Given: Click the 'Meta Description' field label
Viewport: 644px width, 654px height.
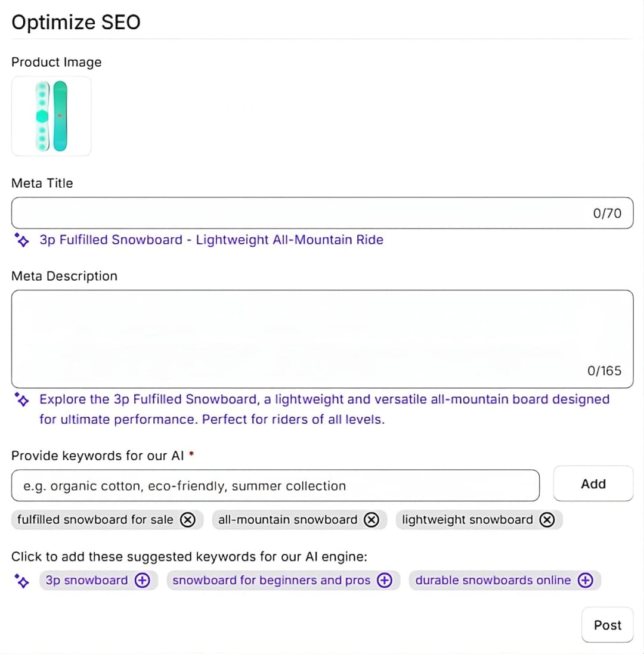Looking at the screenshot, I should [x=64, y=277].
